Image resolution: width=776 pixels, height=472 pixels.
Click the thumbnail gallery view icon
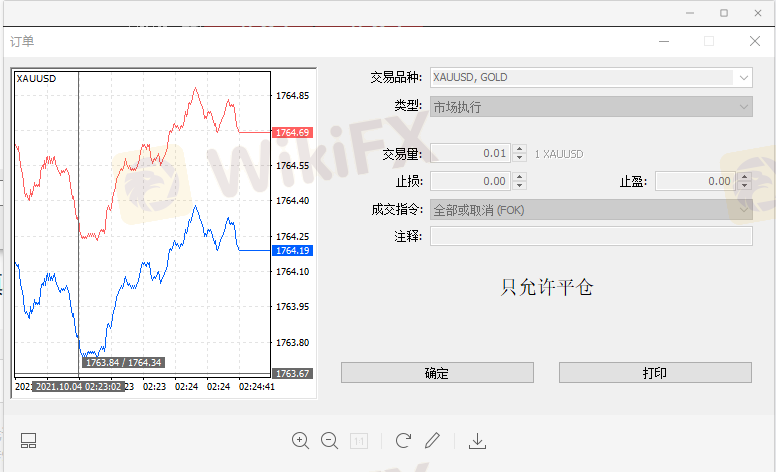(28, 440)
